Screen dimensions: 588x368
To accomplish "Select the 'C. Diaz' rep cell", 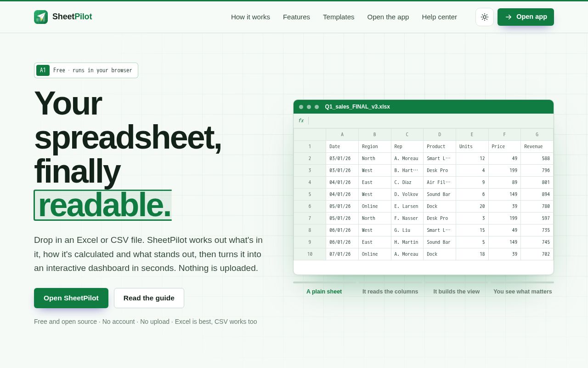I will pos(407,182).
